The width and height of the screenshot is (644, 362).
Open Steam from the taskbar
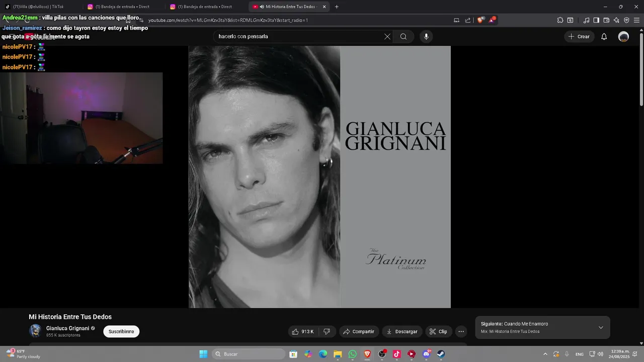(x=441, y=354)
